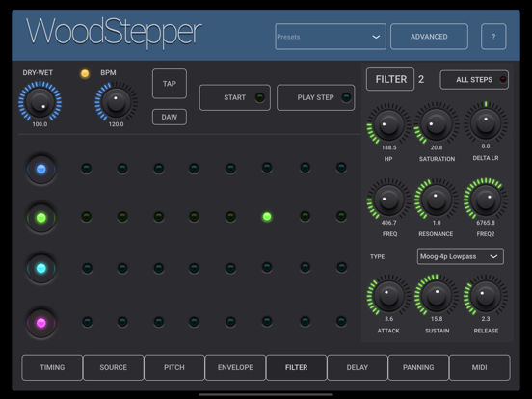The image size is (532, 399).
Task: Toggle step 5 in the green row
Action: tap(230, 217)
